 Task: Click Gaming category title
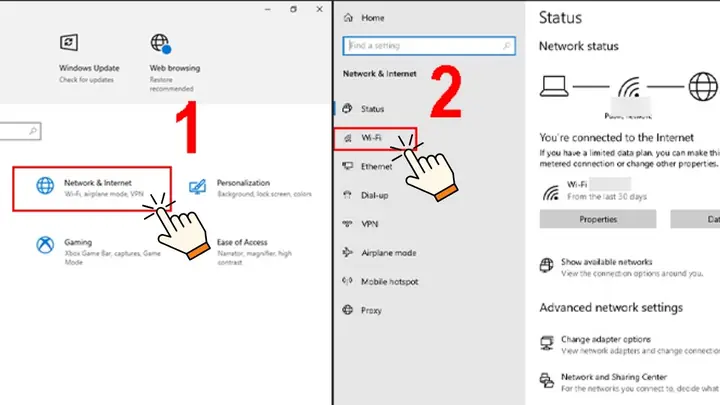[x=78, y=242]
